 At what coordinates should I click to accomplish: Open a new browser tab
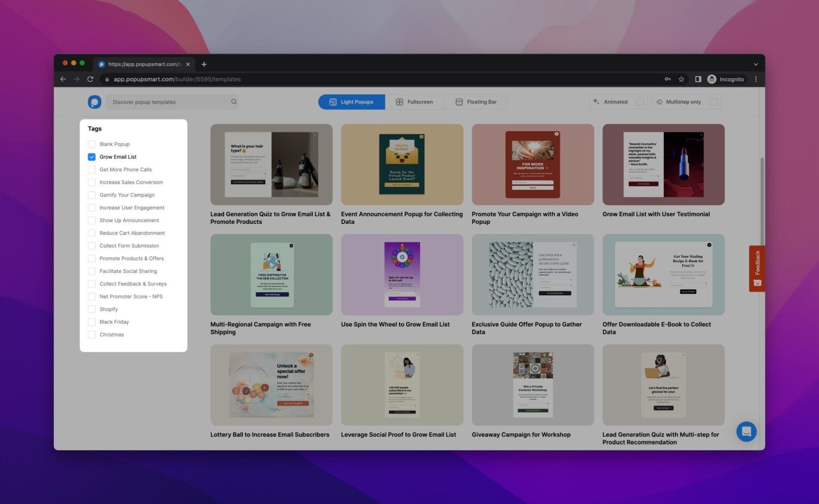tap(204, 64)
